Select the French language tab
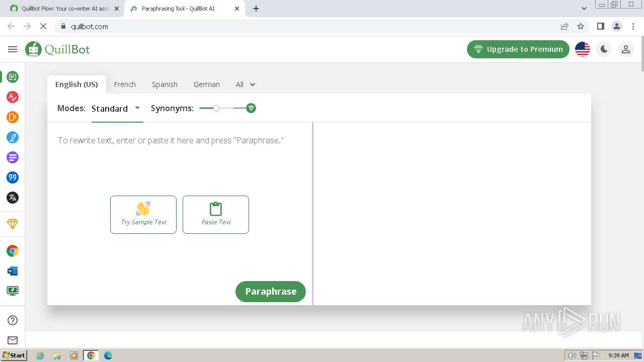 click(125, 84)
